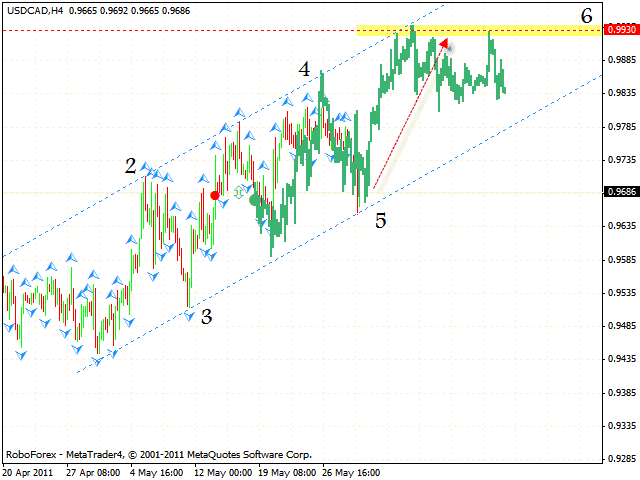Click the yellow resistance zone band

click(x=480, y=31)
